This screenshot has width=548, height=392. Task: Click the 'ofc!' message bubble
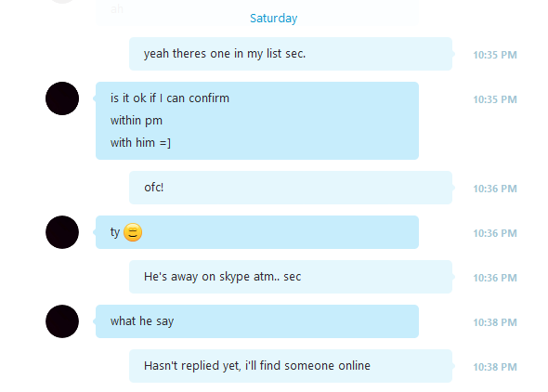[291, 188]
